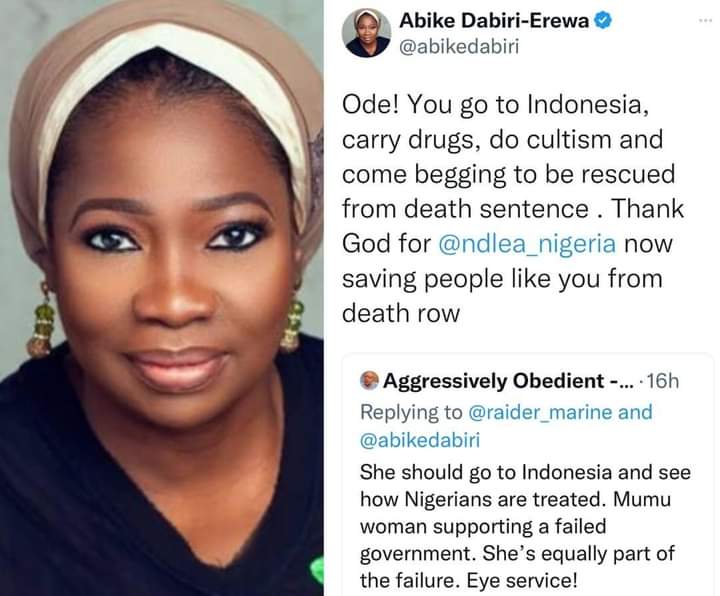Click the 'Eye service!' phrase in the quoted reply
This screenshot has height=596, width=720.
[x=522, y=580]
